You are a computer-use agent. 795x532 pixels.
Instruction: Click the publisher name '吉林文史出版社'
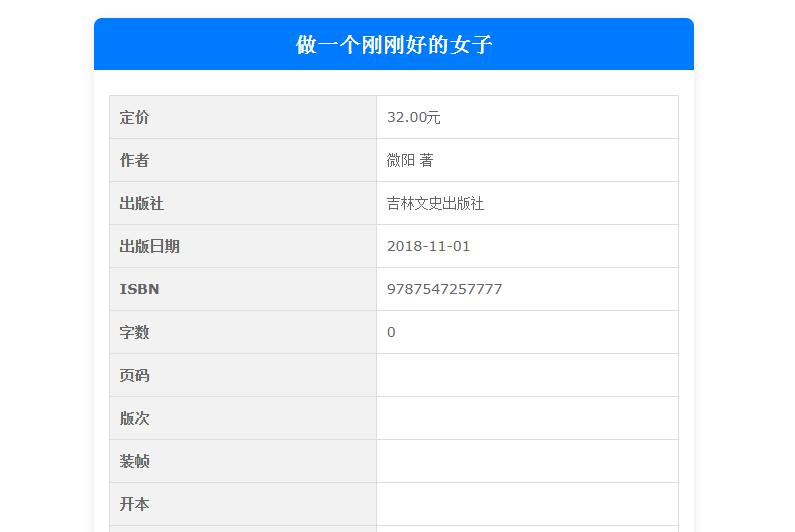pyautogui.click(x=435, y=204)
